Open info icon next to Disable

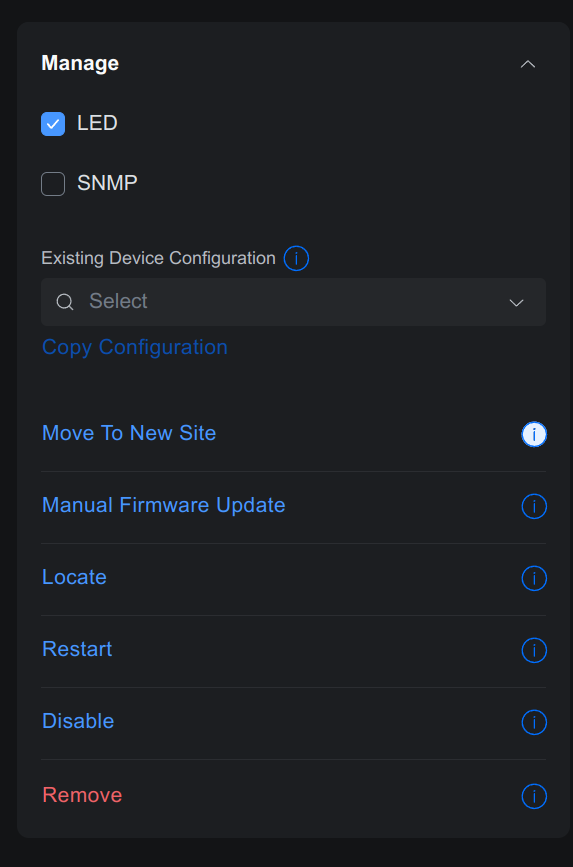click(x=534, y=722)
